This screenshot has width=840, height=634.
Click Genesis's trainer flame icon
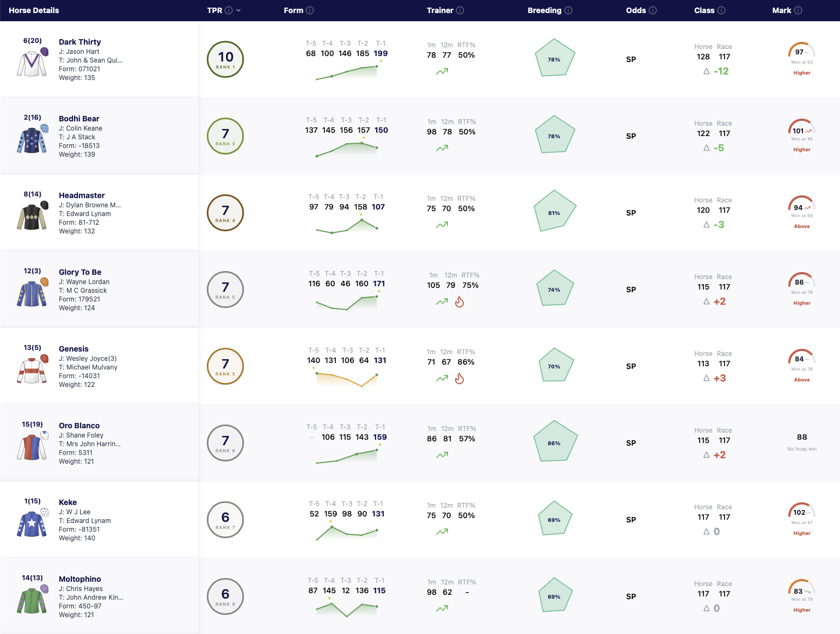459,378
